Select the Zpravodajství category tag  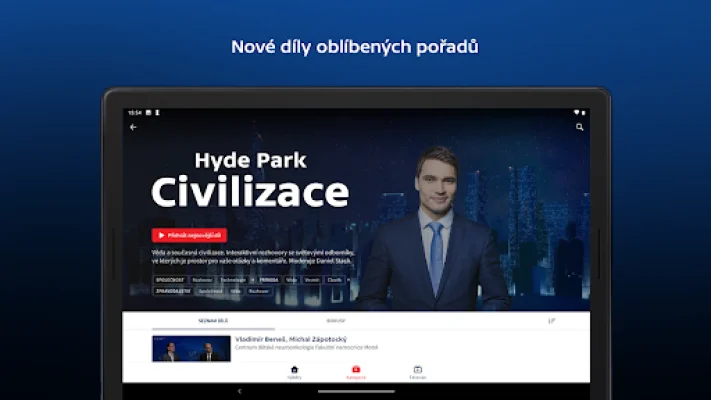coord(171,291)
